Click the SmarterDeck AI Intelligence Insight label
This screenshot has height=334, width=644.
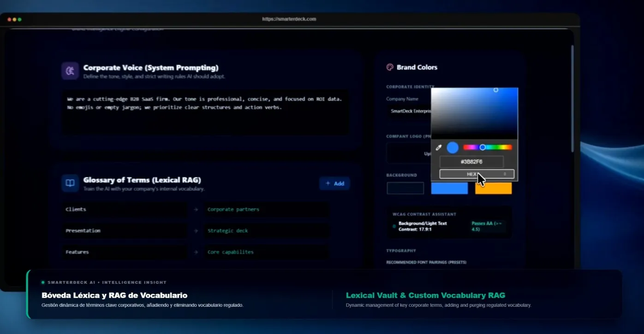pyautogui.click(x=107, y=282)
